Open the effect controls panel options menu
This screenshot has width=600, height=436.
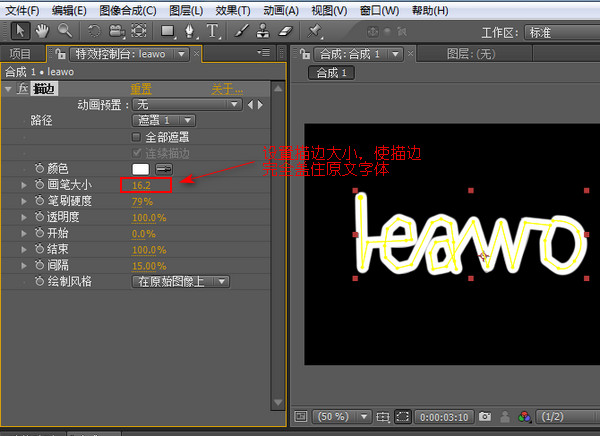point(264,52)
